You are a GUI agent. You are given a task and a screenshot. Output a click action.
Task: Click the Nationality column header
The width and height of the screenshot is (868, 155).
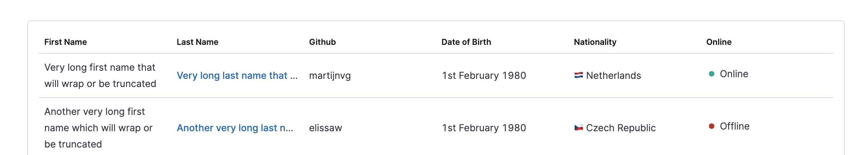tap(595, 42)
